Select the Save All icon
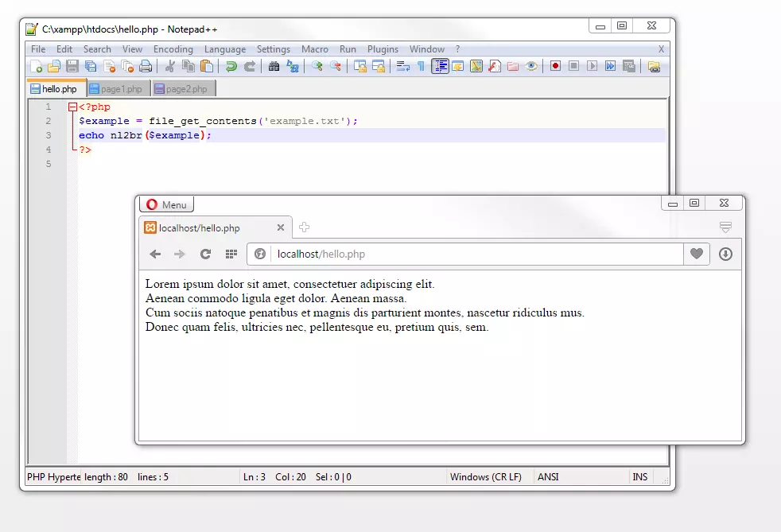The height and width of the screenshot is (532, 781). click(x=91, y=66)
